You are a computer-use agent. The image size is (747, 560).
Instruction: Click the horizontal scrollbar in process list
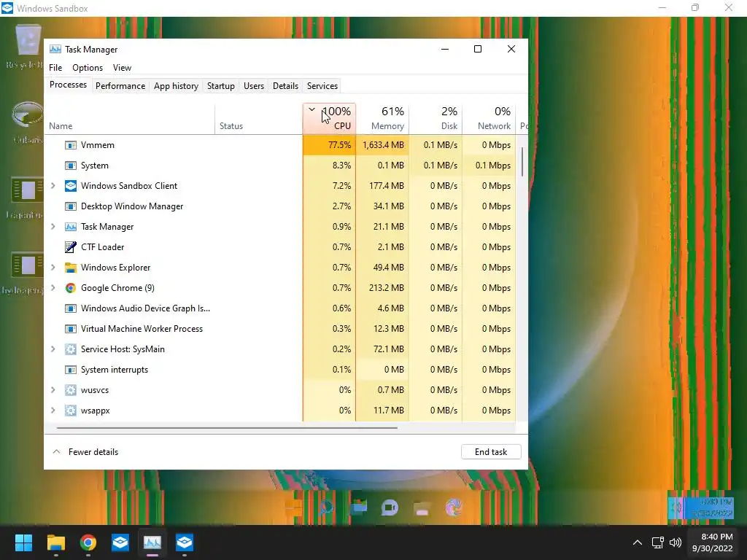[x=227, y=427]
